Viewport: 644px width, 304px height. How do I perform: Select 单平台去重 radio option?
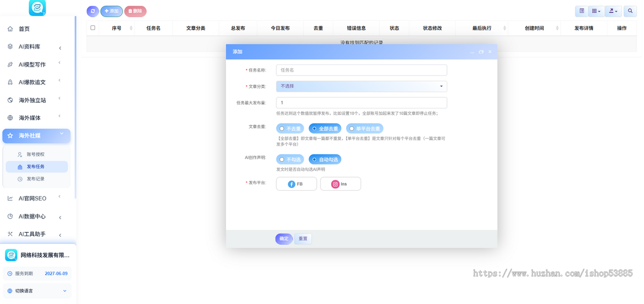coord(365,129)
